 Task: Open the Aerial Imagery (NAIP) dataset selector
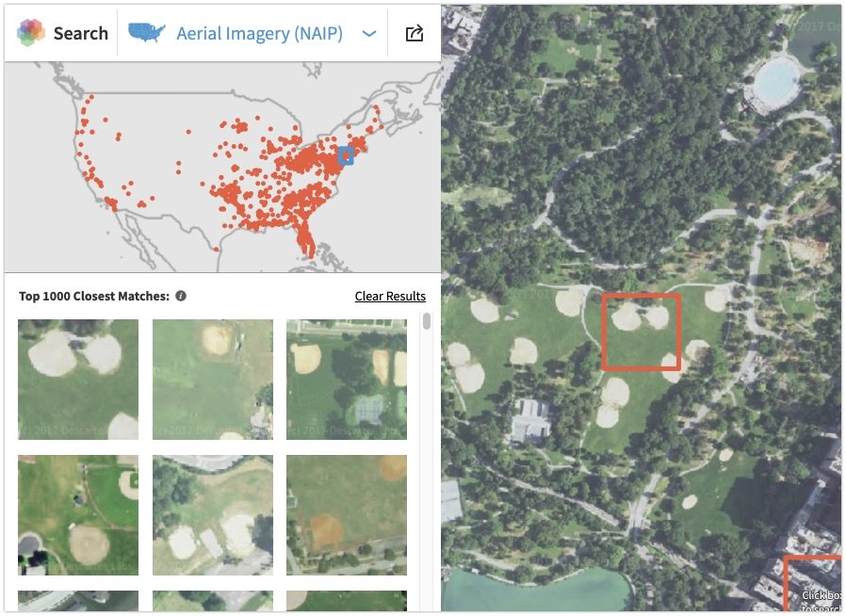tap(259, 34)
